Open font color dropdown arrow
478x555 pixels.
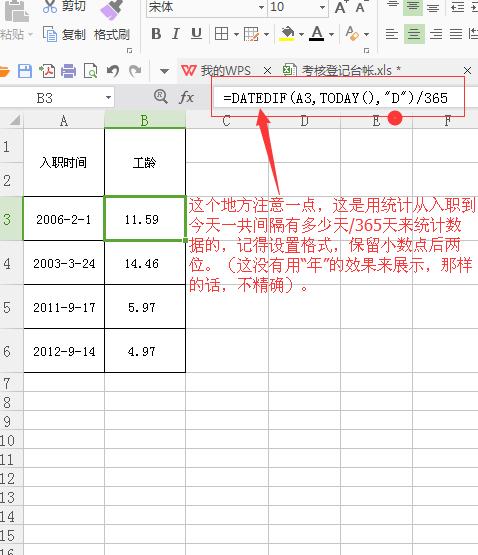pyautogui.click(x=331, y=34)
